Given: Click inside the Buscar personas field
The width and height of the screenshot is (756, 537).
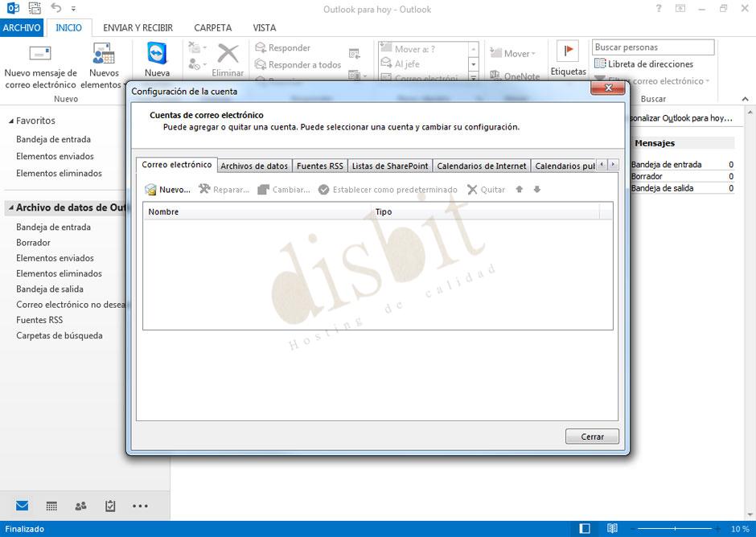Looking at the screenshot, I should (653, 47).
